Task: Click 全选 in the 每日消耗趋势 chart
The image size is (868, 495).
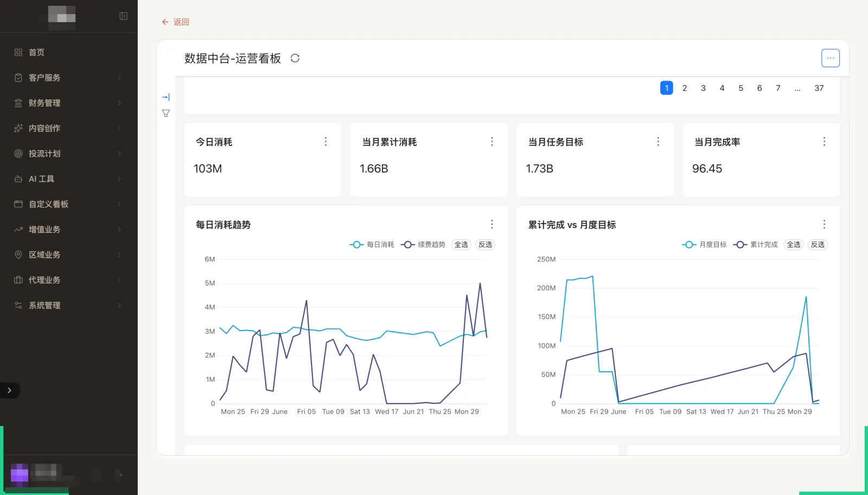Action: pyautogui.click(x=461, y=245)
